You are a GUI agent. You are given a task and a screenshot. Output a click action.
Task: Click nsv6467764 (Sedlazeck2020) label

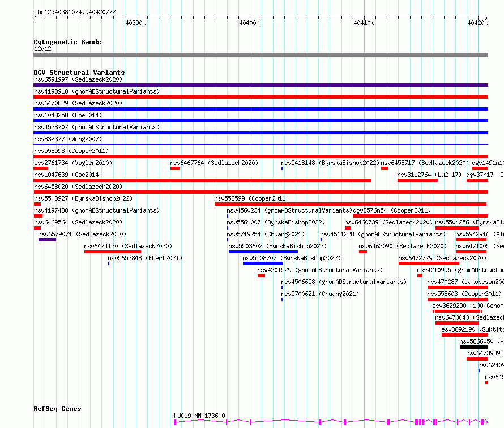coord(214,163)
